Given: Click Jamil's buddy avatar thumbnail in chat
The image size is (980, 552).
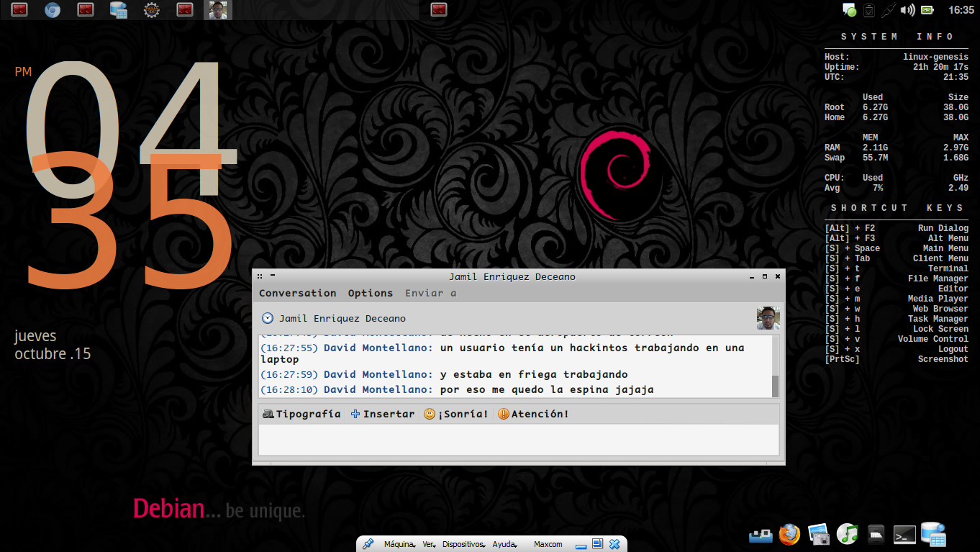Looking at the screenshot, I should 768,318.
